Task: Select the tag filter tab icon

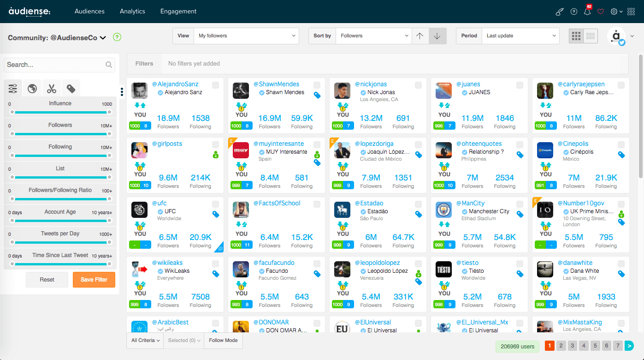Action: [71, 88]
